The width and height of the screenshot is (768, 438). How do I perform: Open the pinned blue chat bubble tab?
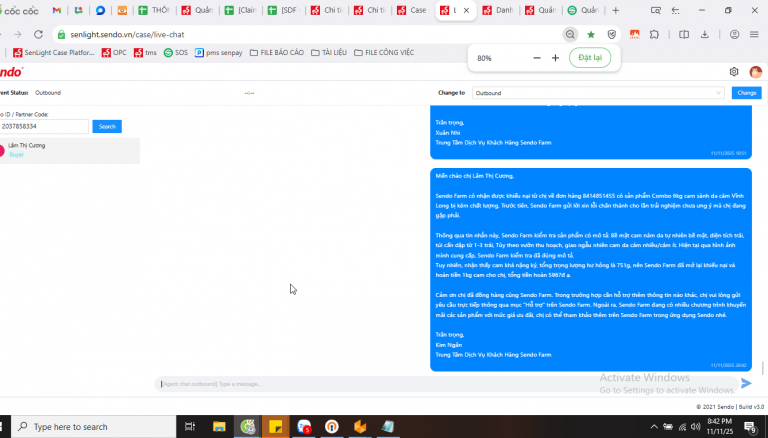(x=100, y=10)
